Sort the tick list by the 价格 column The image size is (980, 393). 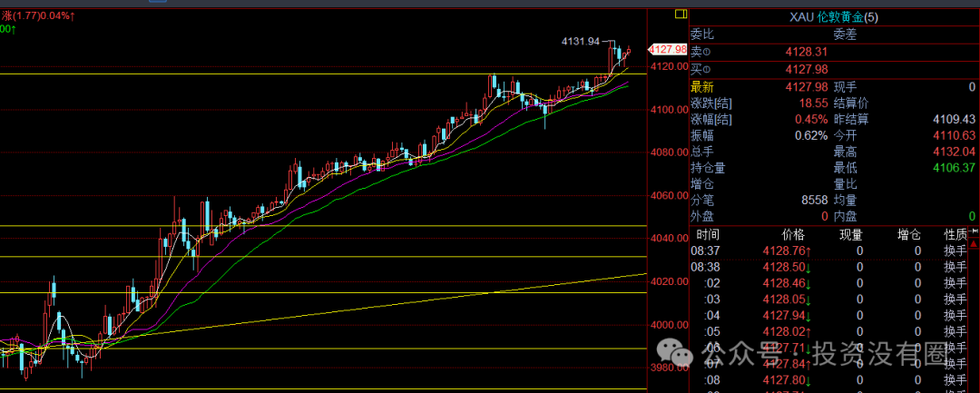(x=794, y=235)
